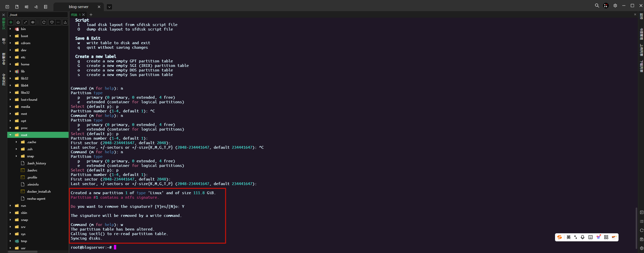Open settings gear in title bar
644x253 pixels.
point(615,6)
